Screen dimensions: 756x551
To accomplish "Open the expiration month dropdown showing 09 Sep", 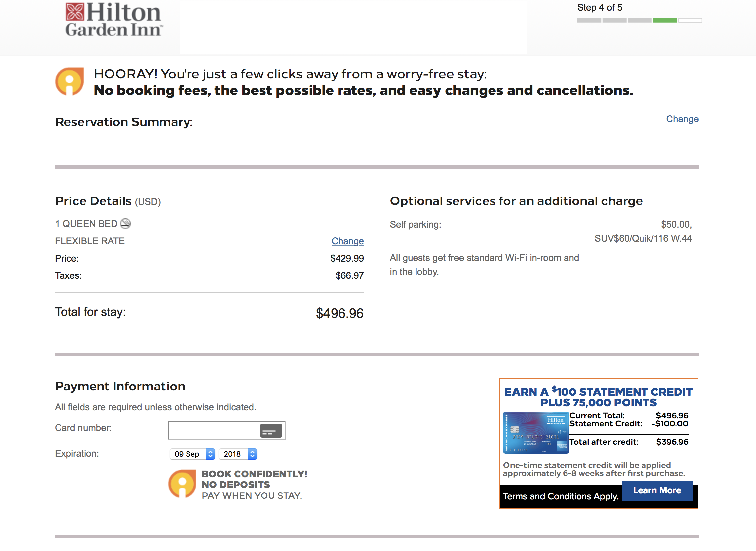I will (x=192, y=454).
